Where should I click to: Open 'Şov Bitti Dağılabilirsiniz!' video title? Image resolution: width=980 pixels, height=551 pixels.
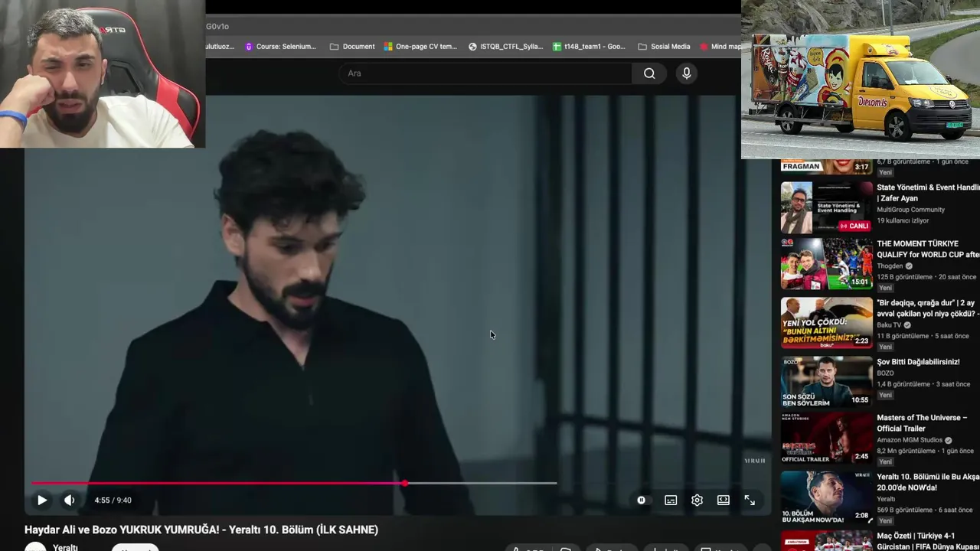click(918, 362)
